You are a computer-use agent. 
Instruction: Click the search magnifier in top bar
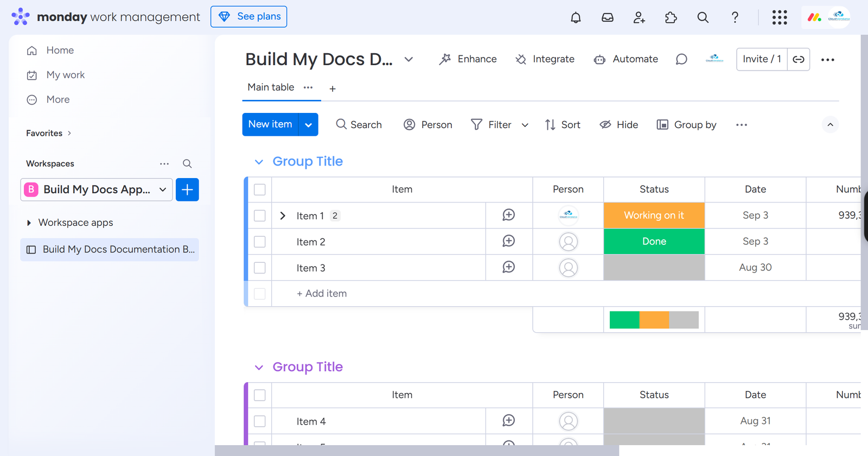click(703, 17)
